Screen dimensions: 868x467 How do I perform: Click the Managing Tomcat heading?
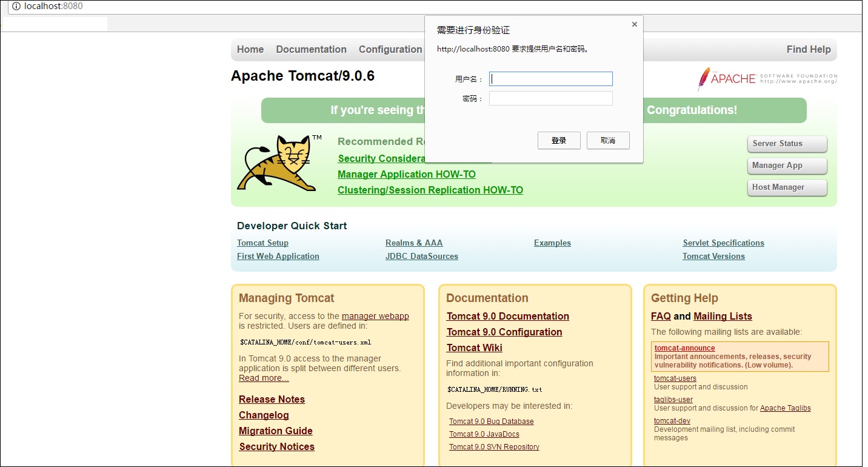(287, 298)
